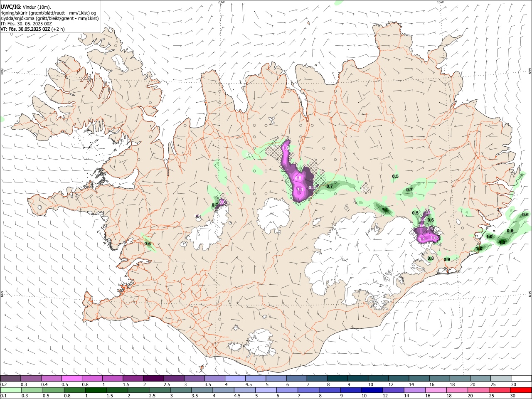The image size is (532, 399).
Task: Click the slate blue 6–7 snow legend swatch
Action: (x=296, y=379)
